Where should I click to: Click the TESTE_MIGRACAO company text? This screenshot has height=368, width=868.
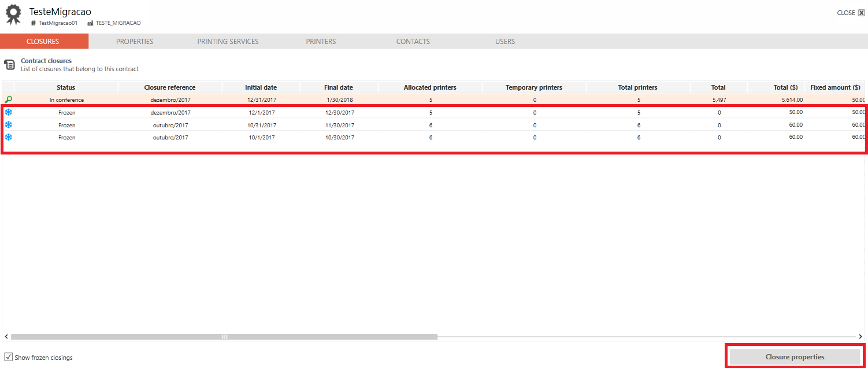point(118,23)
